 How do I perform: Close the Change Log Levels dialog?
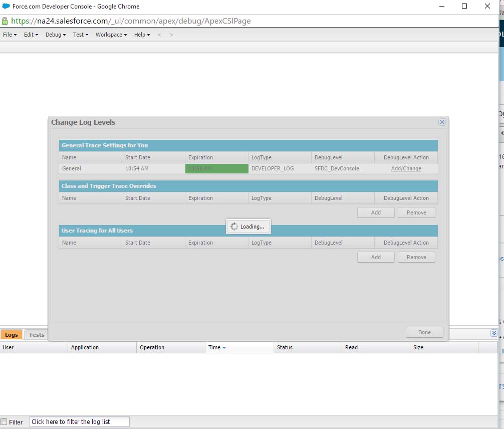pyautogui.click(x=441, y=122)
